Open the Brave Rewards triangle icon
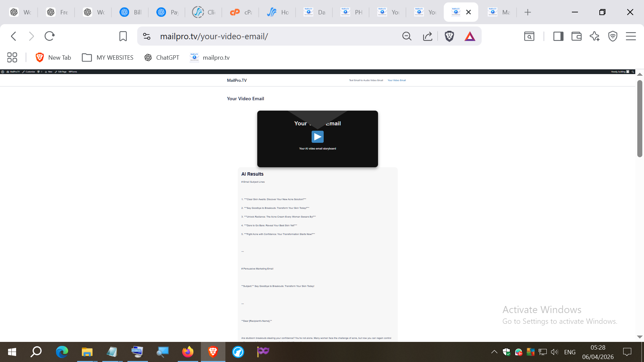644x362 pixels. click(470, 36)
